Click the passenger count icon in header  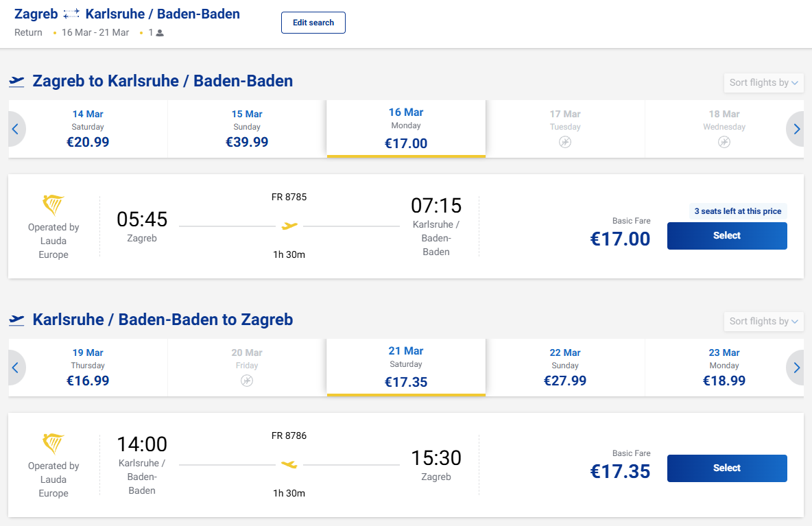coord(160,33)
